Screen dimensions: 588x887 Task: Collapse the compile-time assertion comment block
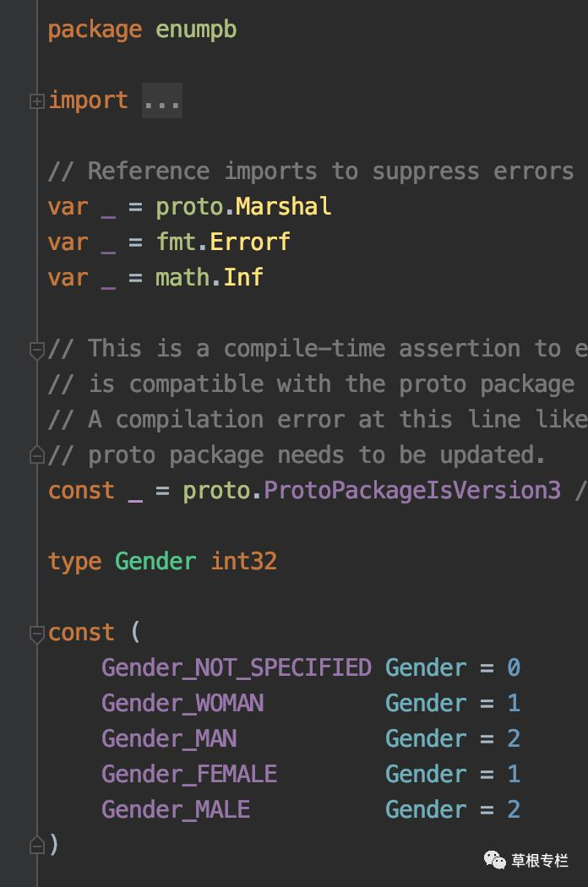coord(37,351)
